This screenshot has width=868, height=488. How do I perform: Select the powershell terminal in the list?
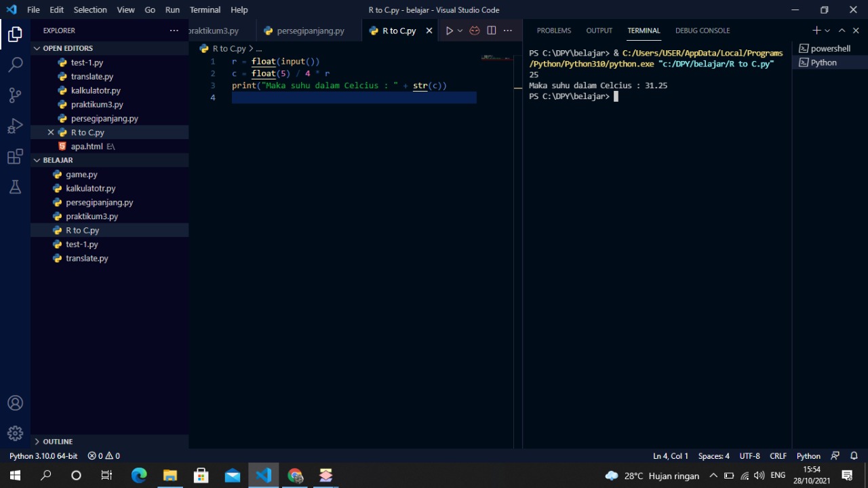pyautogui.click(x=829, y=48)
